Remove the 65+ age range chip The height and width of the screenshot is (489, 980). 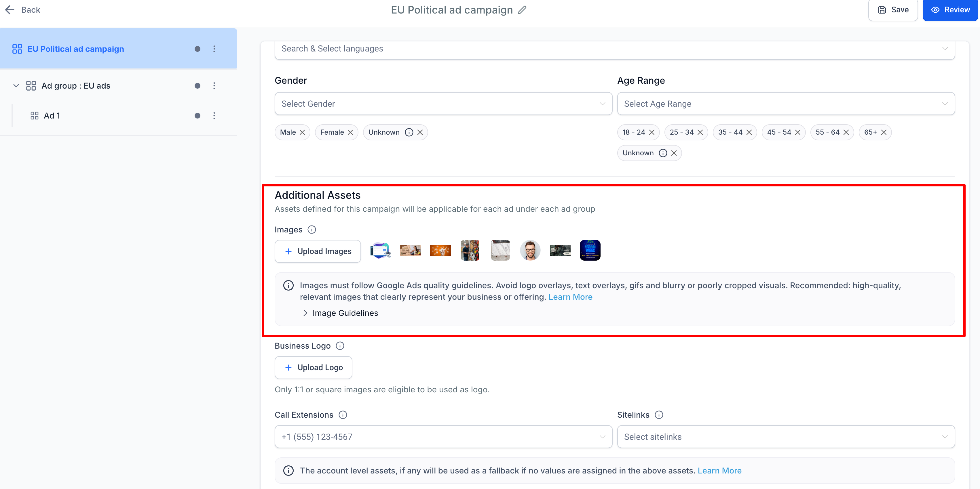[x=884, y=132]
